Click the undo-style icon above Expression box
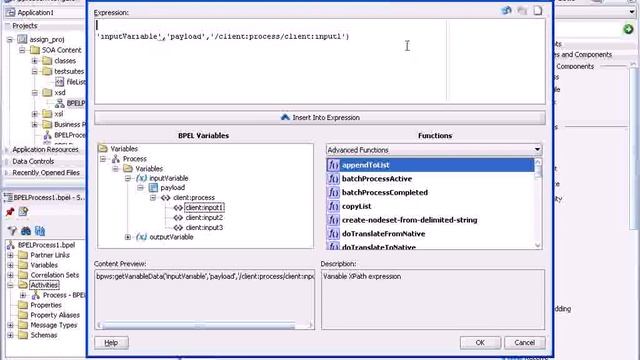The height and width of the screenshot is (360, 640). point(507,10)
